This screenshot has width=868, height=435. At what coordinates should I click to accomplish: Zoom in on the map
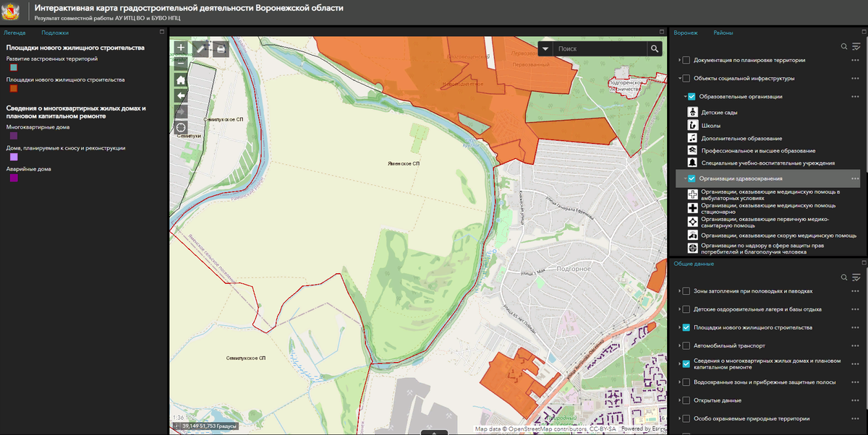click(181, 48)
